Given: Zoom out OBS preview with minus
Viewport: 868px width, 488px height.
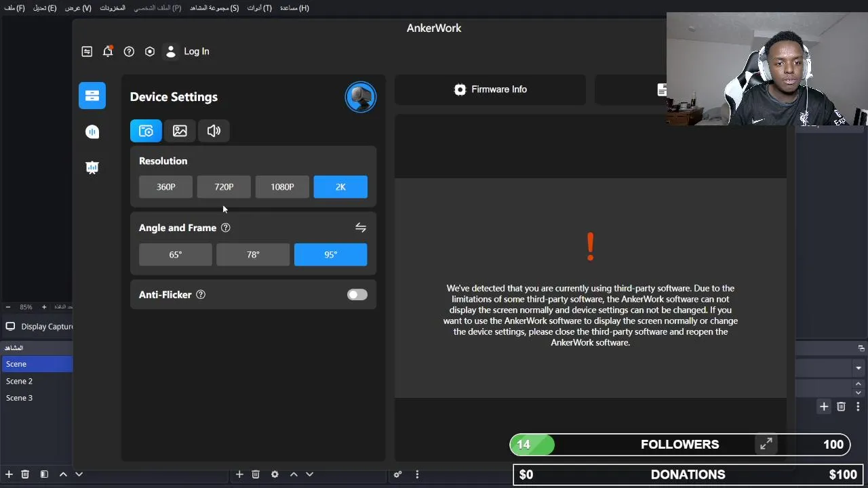Looking at the screenshot, I should tap(8, 307).
